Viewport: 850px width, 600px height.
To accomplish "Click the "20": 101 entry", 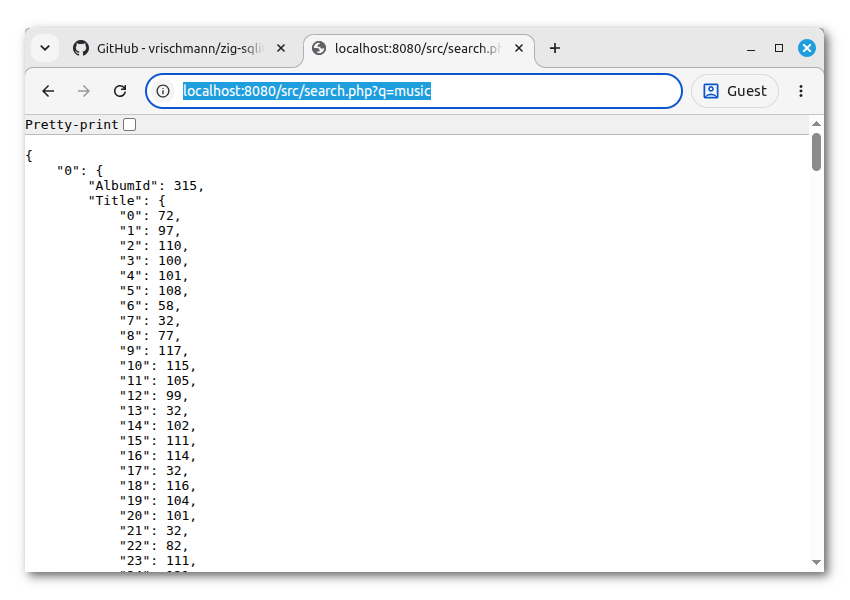I will click(x=157, y=516).
